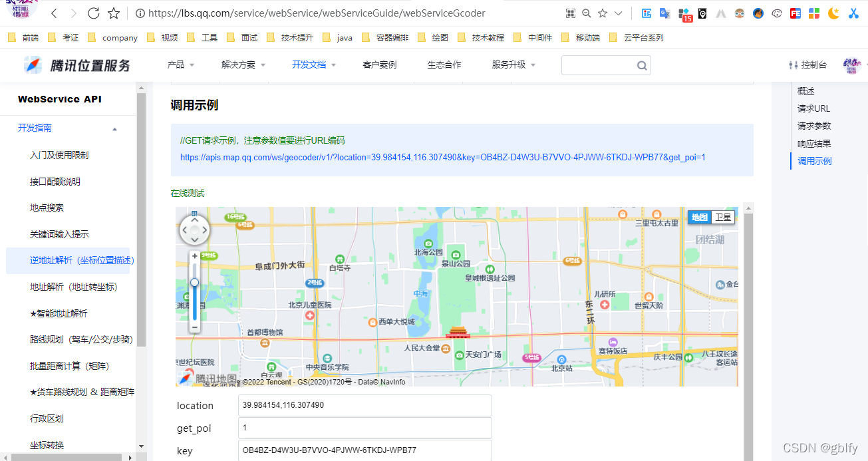This screenshot has width=868, height=461.
Task: Switch the map to 地图 map view
Action: [700, 217]
